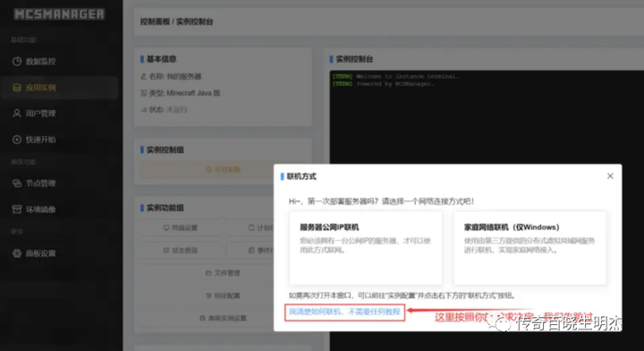The image size is (644, 351).
Task: Choose the 家庭网络联机 (仅Windows) card
Action: 530,248
